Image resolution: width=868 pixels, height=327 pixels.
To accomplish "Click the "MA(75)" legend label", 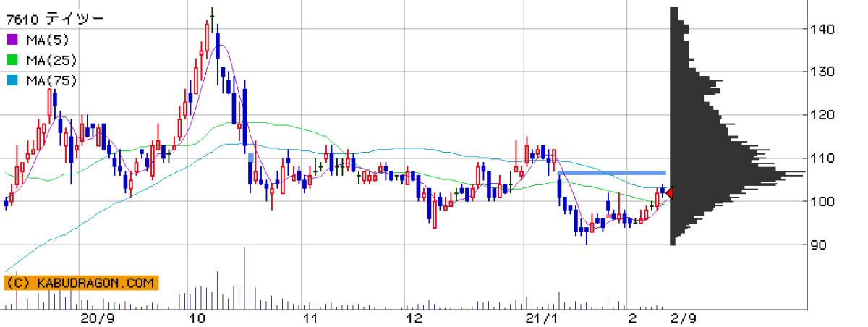I will [x=51, y=81].
